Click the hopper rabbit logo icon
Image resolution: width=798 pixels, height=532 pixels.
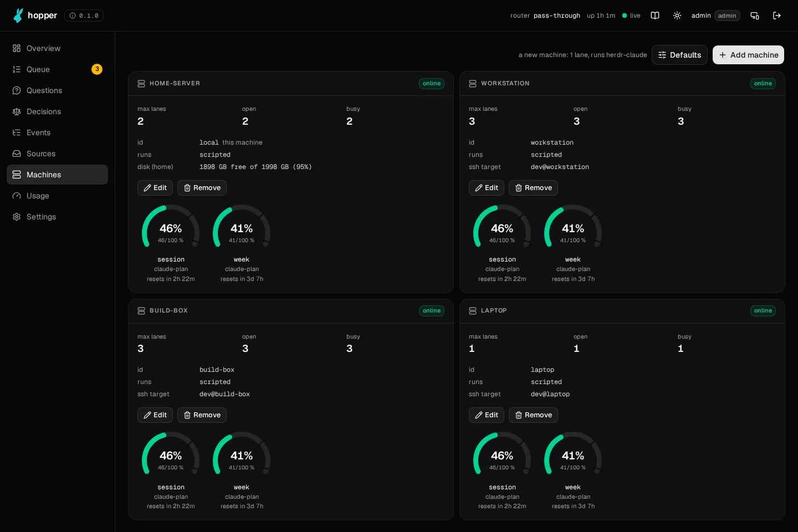click(x=18, y=16)
